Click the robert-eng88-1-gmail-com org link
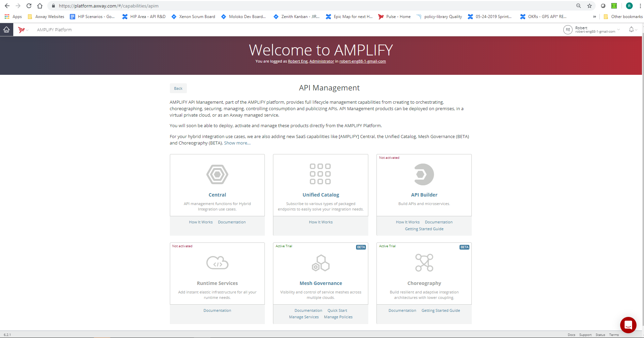 tap(363, 61)
